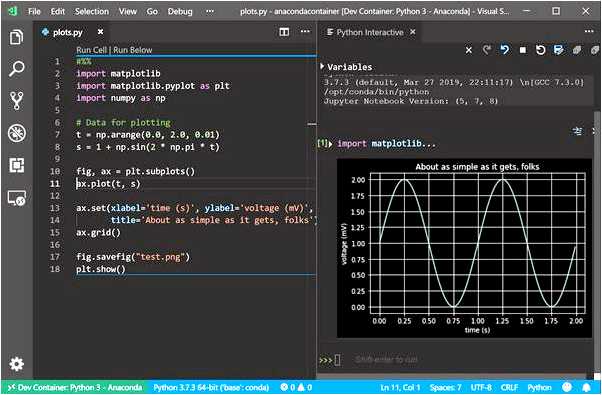The image size is (602, 395).
Task: Open the Manage gear menu
Action: [x=17, y=364]
